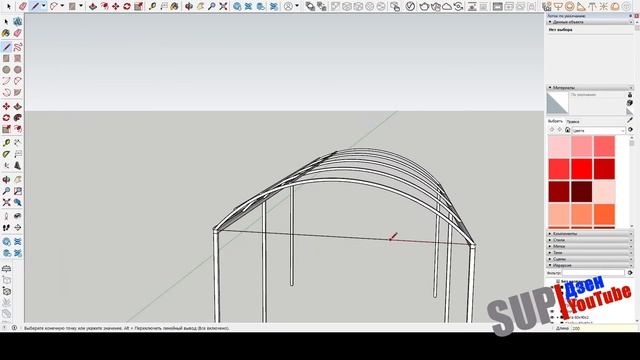Pick the light pink swatch in first row
Viewport: 640px width, 360px height.
[559, 146]
